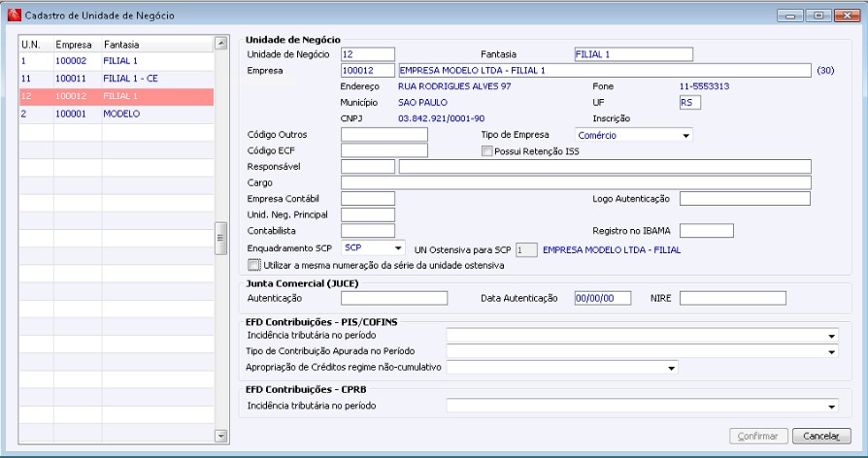This screenshot has width=868, height=458.
Task: Expand PIS/COFINS Incidência tributária no período dropdown
Action: coord(642,335)
